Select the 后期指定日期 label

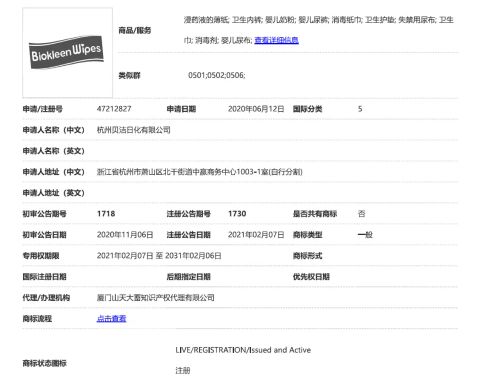click(189, 277)
